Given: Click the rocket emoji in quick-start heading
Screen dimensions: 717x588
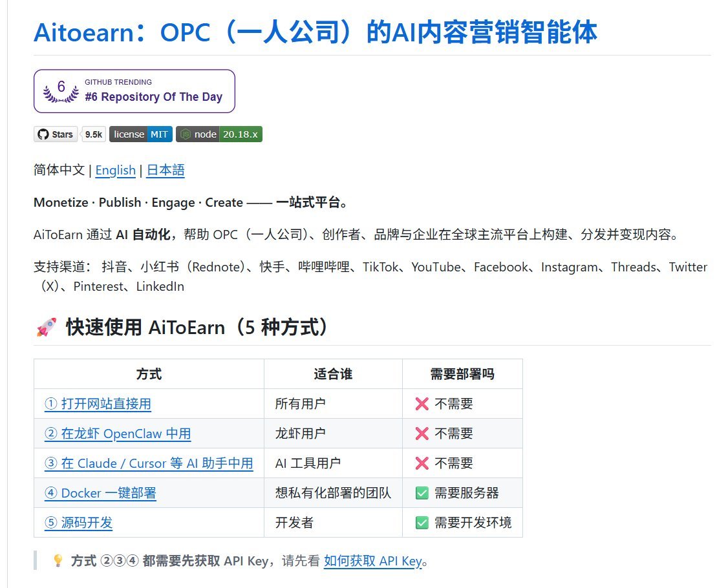Looking at the screenshot, I should pos(46,327).
